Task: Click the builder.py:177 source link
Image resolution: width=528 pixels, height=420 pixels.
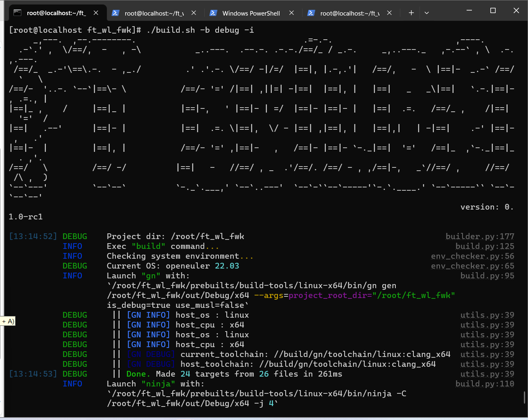Action: coord(480,236)
